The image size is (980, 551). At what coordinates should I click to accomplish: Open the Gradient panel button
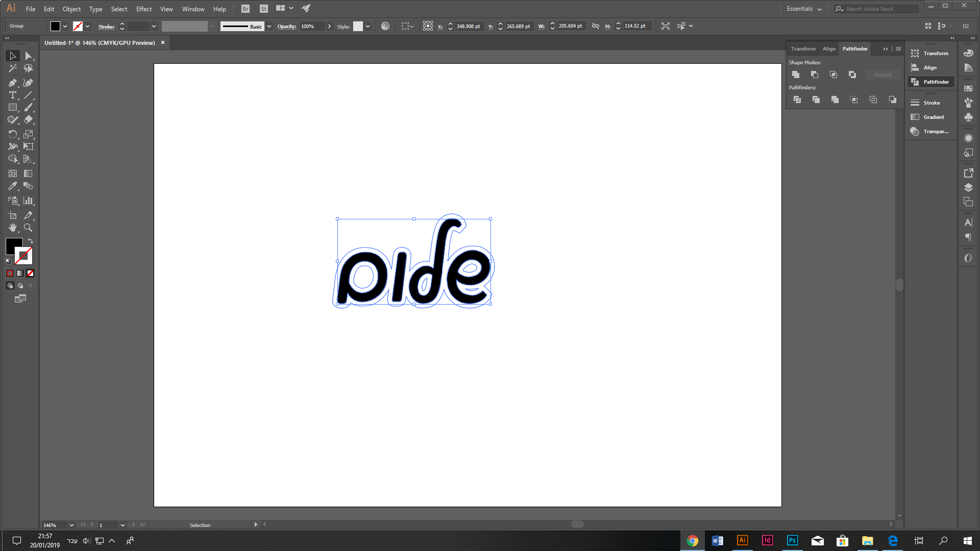pyautogui.click(x=933, y=117)
